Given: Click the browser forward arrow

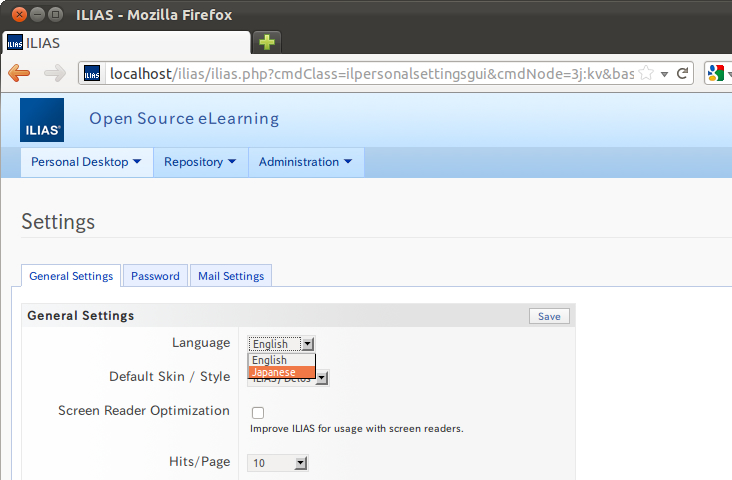Looking at the screenshot, I should click(x=54, y=73).
